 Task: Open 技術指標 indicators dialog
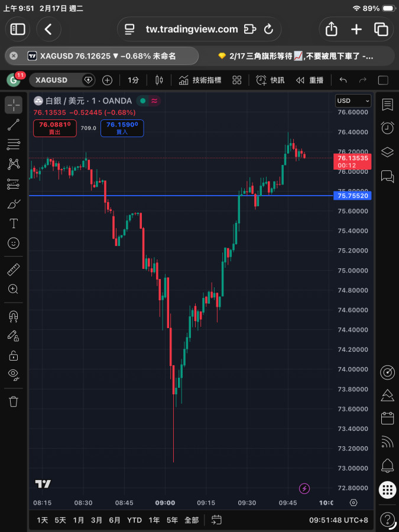click(200, 80)
